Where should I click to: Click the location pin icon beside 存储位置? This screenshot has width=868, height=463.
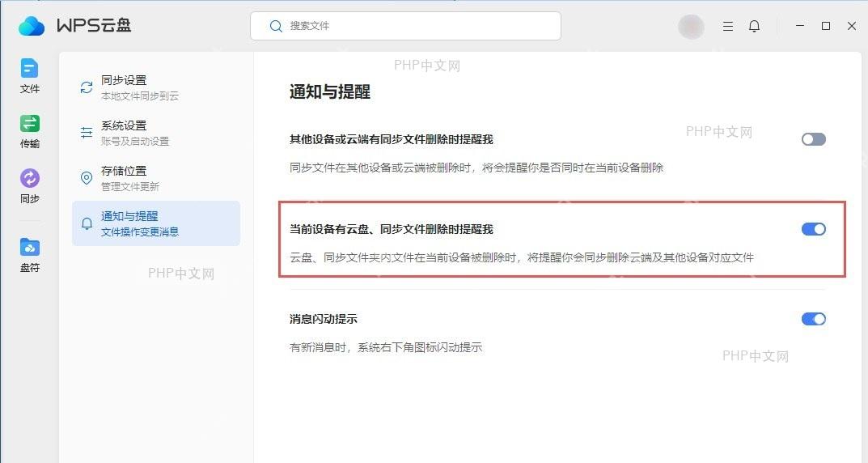87,178
